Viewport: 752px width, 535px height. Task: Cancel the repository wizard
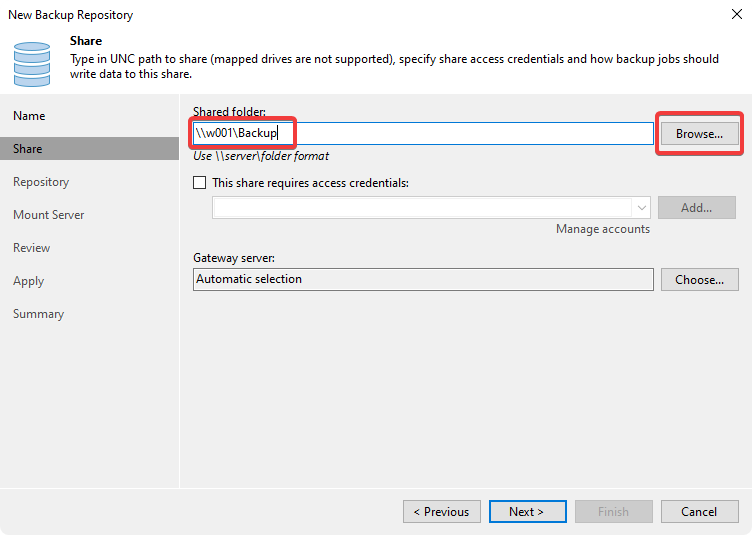point(699,511)
